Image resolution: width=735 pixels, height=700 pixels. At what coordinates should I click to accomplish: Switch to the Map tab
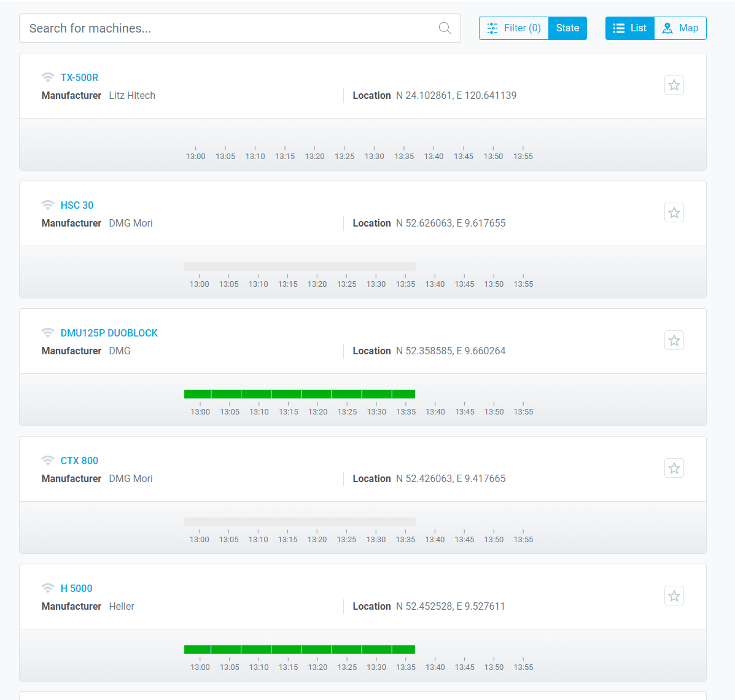(x=680, y=28)
